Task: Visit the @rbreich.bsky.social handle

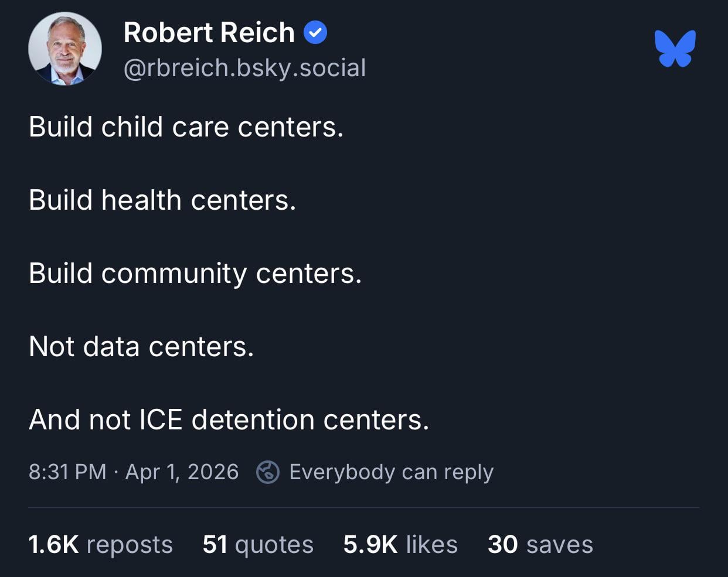Action: click(244, 68)
